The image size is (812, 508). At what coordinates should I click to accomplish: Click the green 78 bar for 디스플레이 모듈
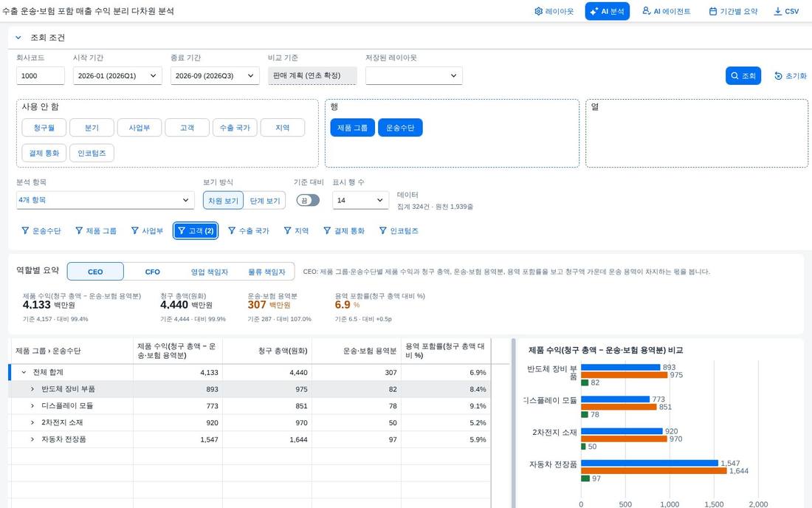pos(584,414)
